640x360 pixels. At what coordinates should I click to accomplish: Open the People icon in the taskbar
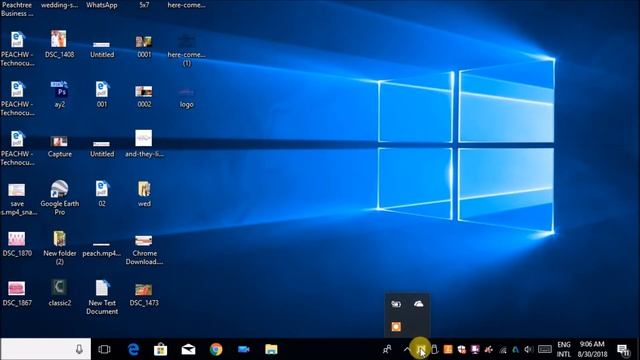(387, 349)
